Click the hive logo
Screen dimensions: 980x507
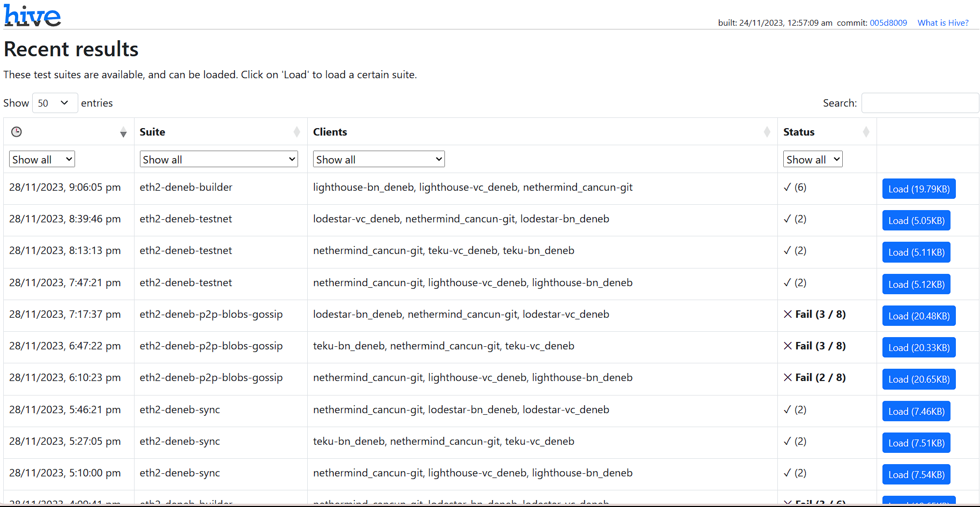pyautogui.click(x=32, y=16)
